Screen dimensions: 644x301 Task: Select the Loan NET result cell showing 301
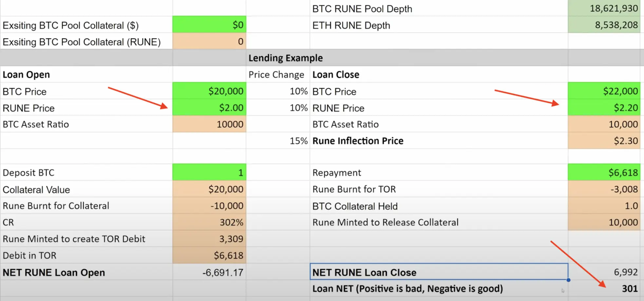click(x=604, y=289)
